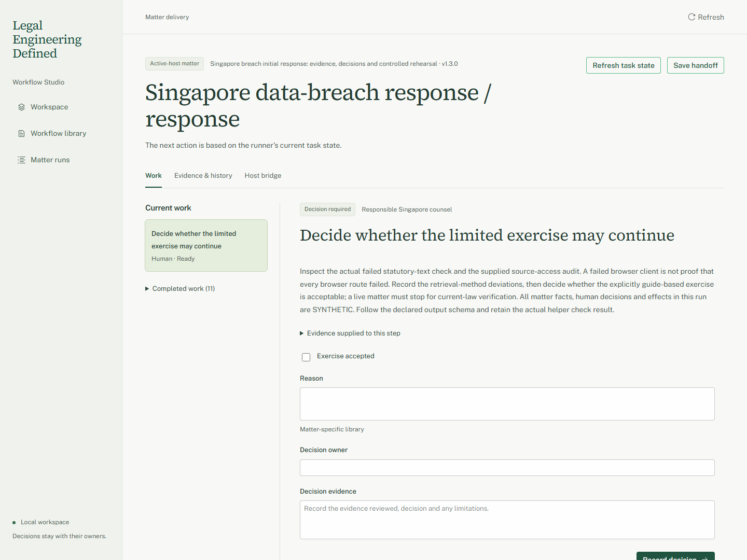Click the Workflow library document icon

pyautogui.click(x=21, y=134)
